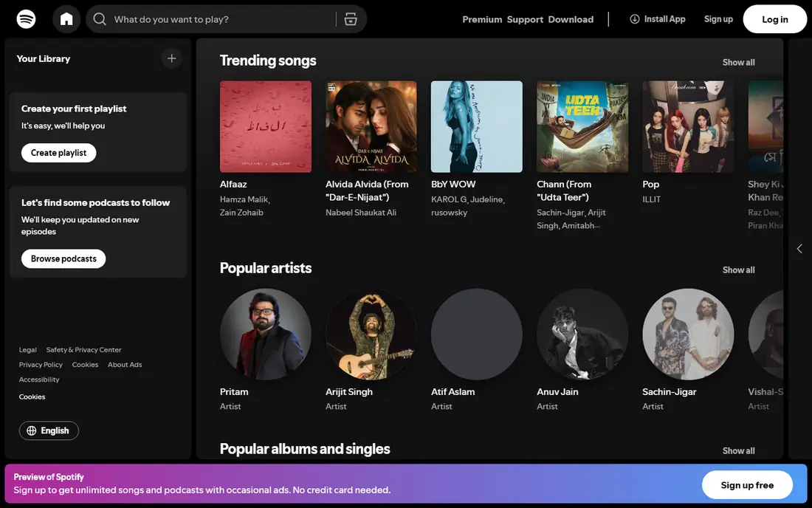Open Anuv Jain artist photo
The image size is (812, 508).
tap(582, 334)
